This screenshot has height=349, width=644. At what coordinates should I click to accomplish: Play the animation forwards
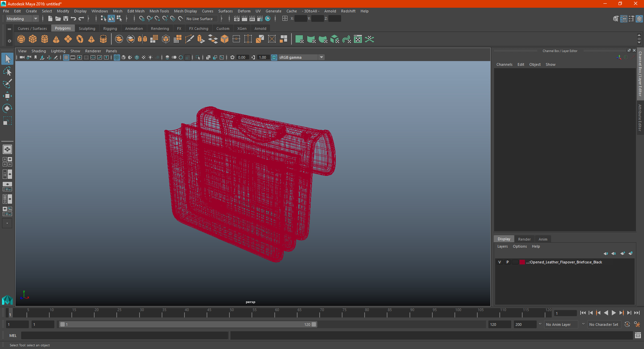613,313
